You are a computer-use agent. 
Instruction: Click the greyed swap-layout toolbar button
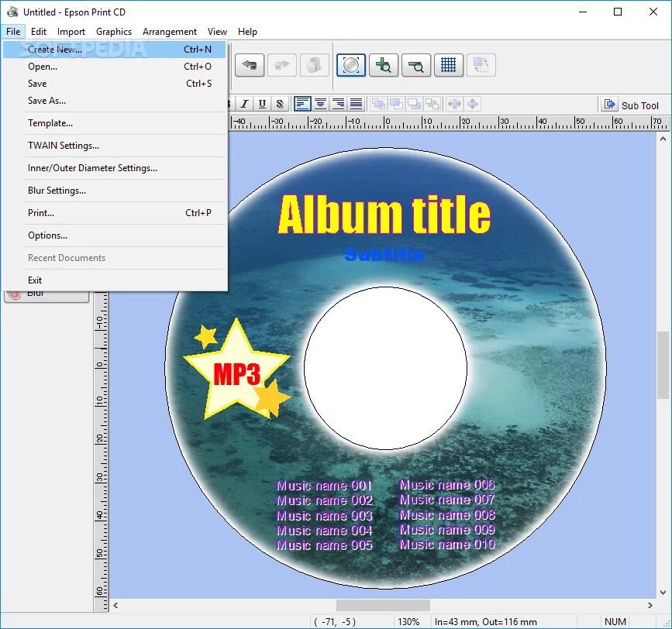point(481,65)
